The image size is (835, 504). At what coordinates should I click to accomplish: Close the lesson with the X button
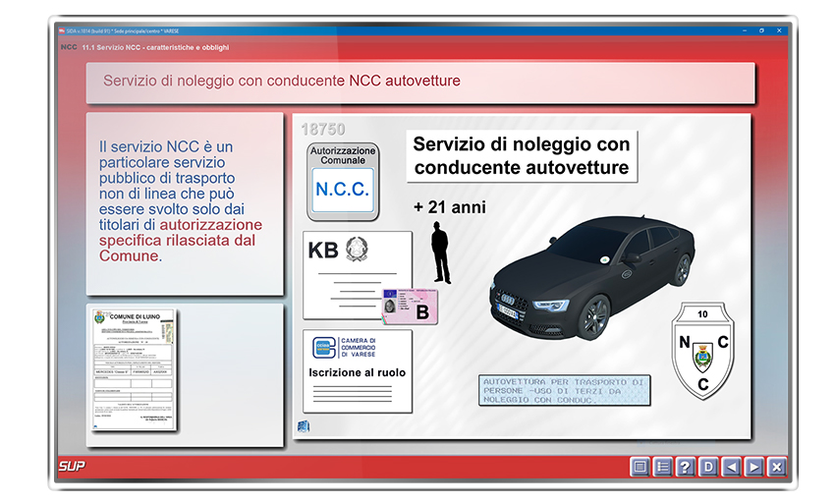[776, 467]
